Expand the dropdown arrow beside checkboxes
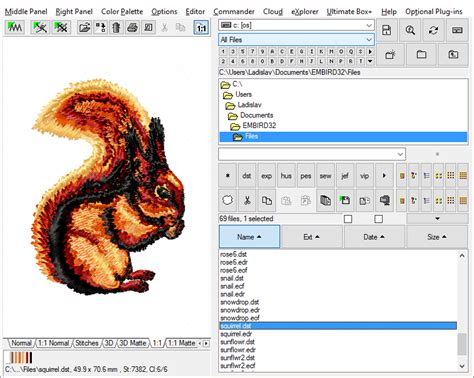474x378 pixels. [x=437, y=219]
